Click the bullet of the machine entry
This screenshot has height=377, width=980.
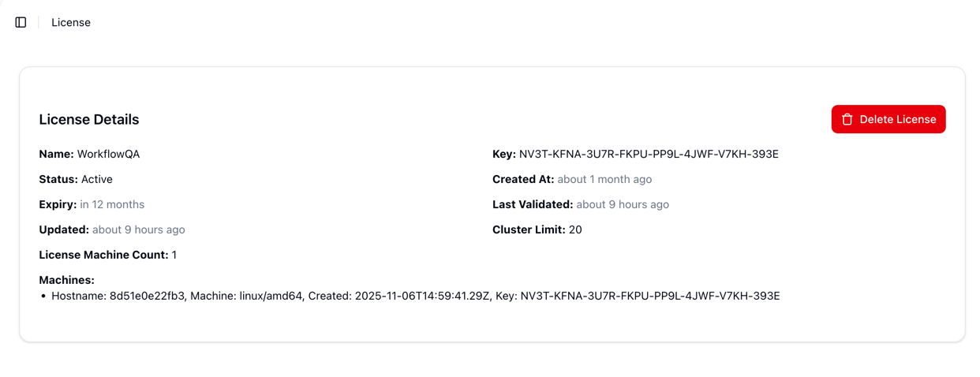[43, 297]
